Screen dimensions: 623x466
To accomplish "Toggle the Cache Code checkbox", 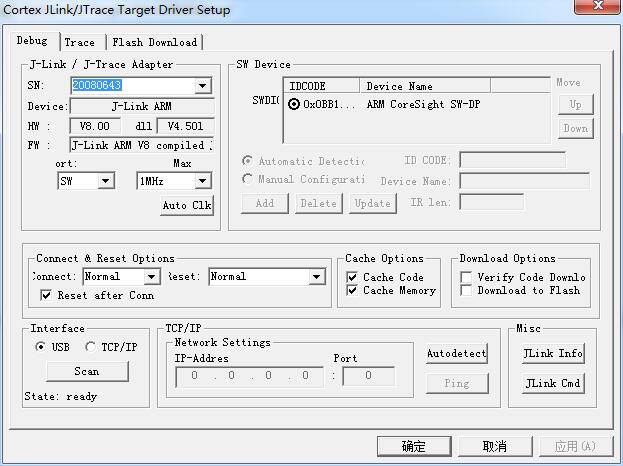I will coord(352,277).
